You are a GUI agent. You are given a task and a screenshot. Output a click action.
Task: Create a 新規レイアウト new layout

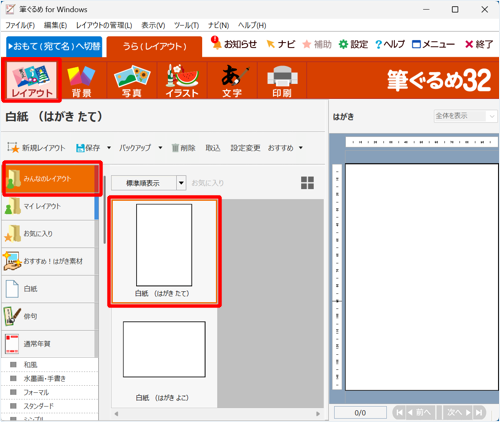click(37, 148)
